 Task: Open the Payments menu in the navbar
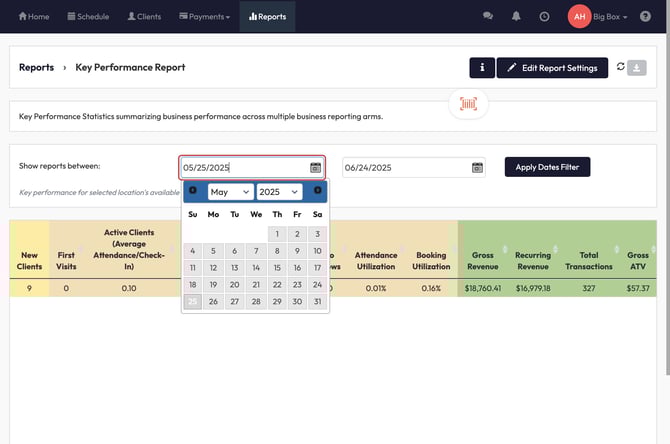204,17
